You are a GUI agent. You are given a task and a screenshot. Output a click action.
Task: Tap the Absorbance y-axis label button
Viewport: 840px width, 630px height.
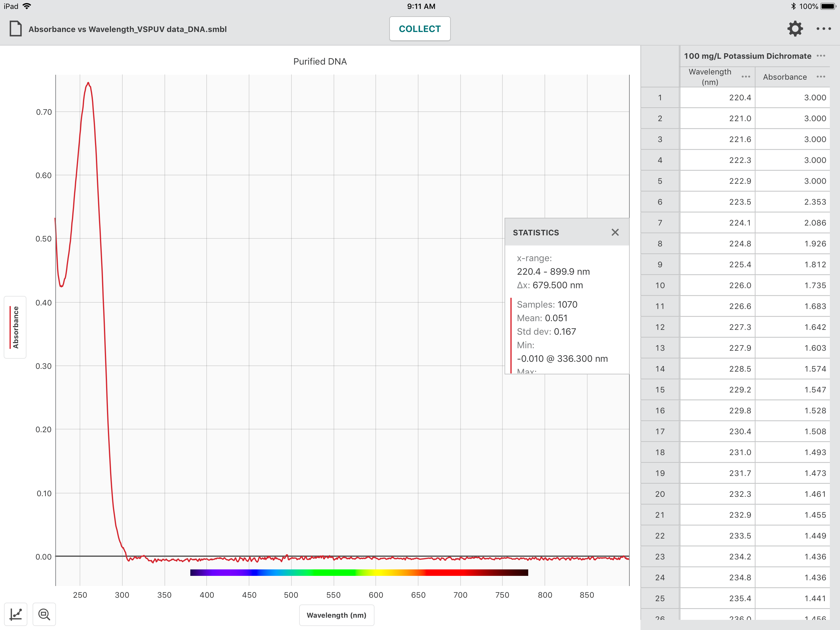point(15,327)
